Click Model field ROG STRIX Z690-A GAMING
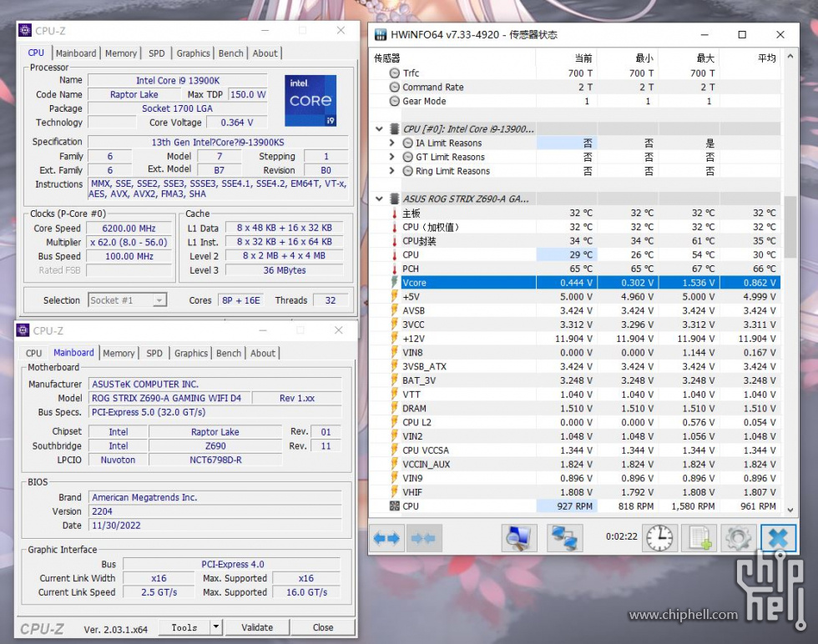The width and height of the screenshot is (818, 644). [169, 399]
